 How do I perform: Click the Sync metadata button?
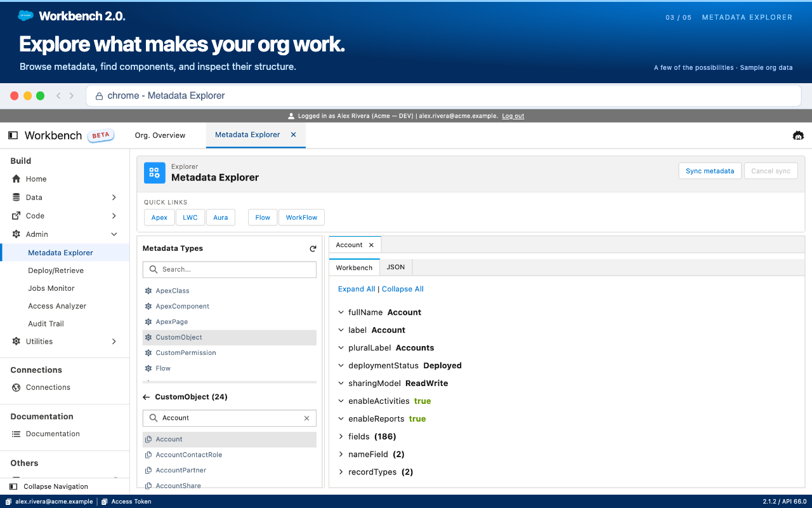tap(710, 171)
